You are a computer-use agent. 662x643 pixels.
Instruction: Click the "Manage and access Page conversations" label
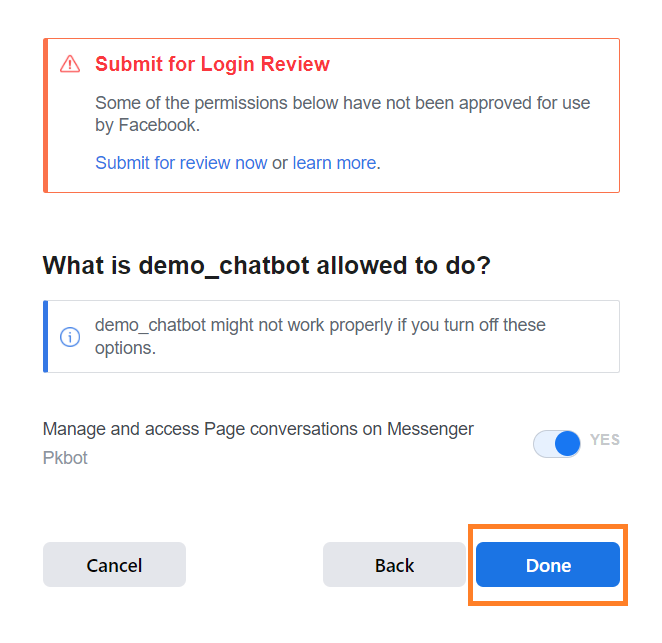point(258,429)
